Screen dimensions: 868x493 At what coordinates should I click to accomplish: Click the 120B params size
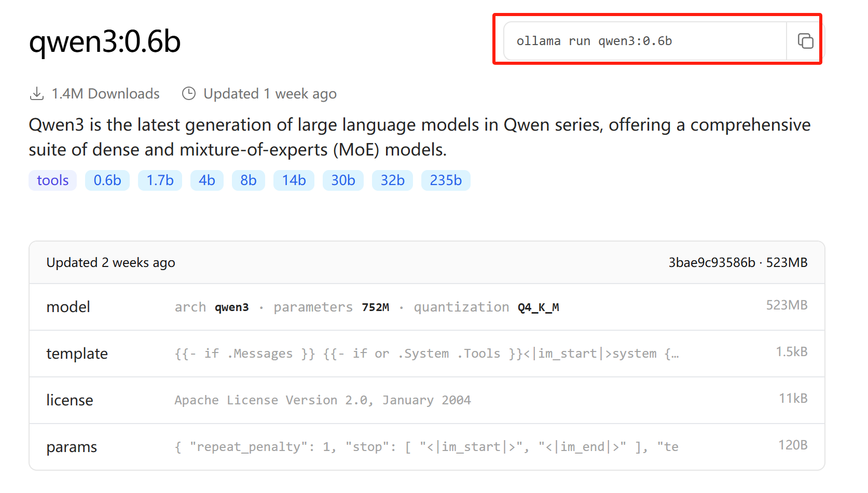[793, 445]
